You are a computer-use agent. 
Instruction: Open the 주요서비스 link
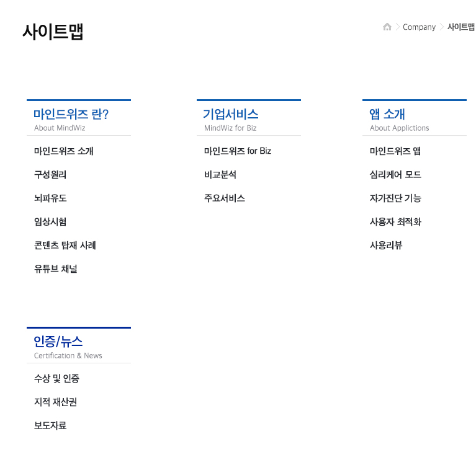point(224,198)
